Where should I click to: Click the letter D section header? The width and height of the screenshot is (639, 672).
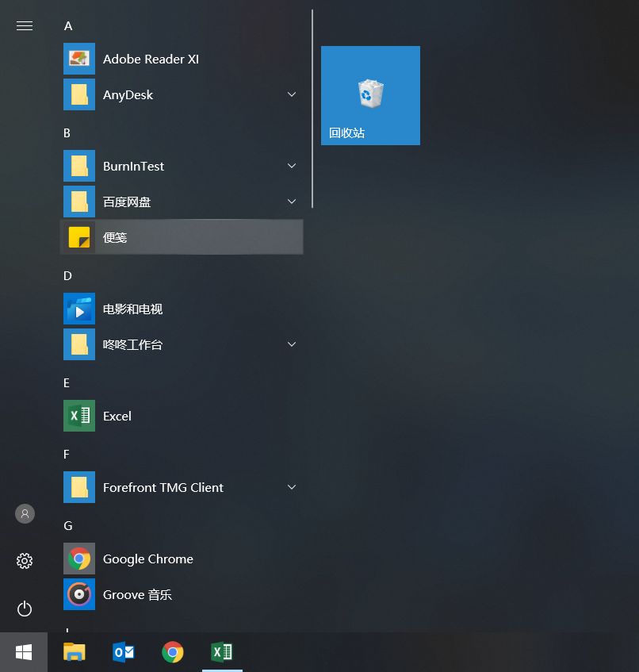tap(67, 275)
